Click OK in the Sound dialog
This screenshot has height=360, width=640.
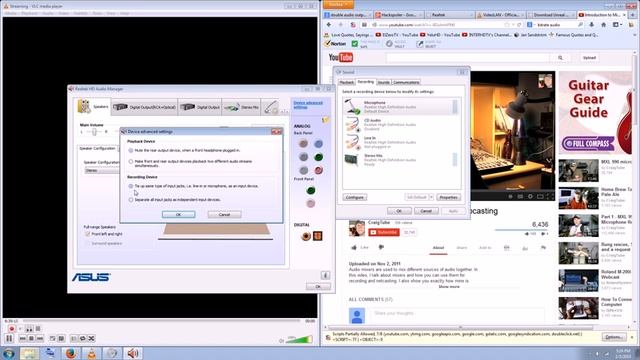tap(399, 211)
